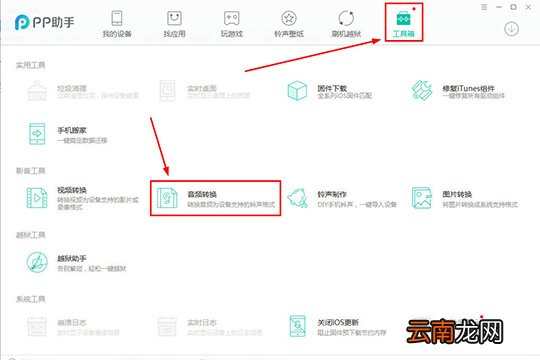The width and height of the screenshot is (540, 360).
Task: Open the 垃圾清理 cleanup tool
Action: (x=83, y=91)
